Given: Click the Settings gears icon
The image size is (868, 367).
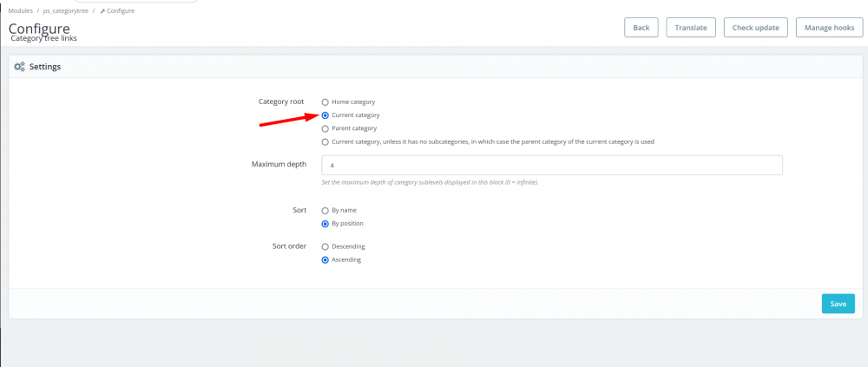Looking at the screenshot, I should point(20,67).
